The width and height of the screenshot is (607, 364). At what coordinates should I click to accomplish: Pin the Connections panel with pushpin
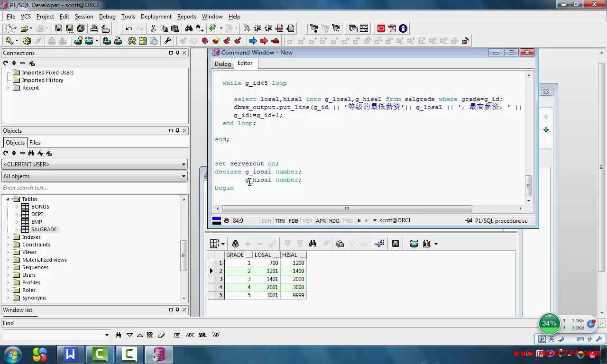click(178, 53)
